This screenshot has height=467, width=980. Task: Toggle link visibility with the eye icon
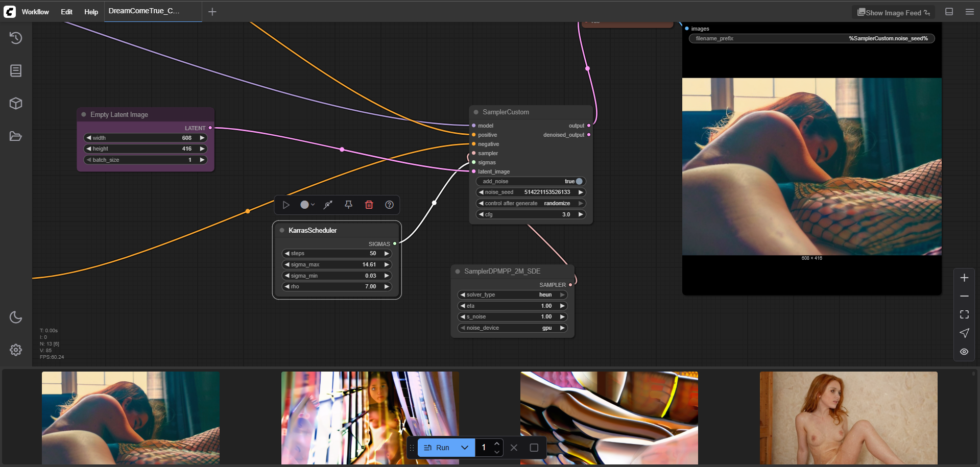(x=964, y=352)
